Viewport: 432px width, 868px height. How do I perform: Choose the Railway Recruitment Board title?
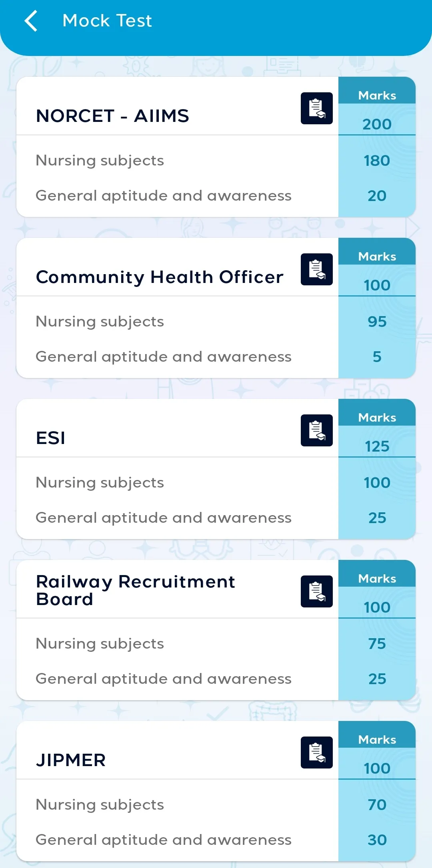(x=136, y=590)
